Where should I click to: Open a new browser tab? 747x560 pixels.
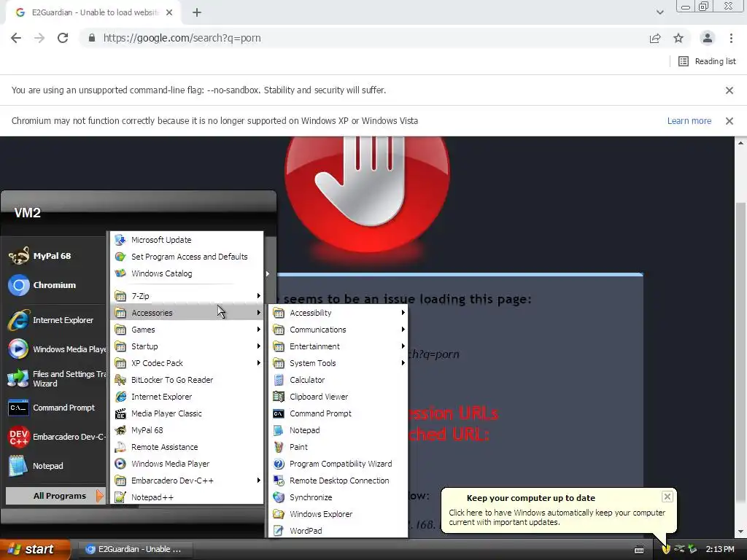tap(197, 13)
